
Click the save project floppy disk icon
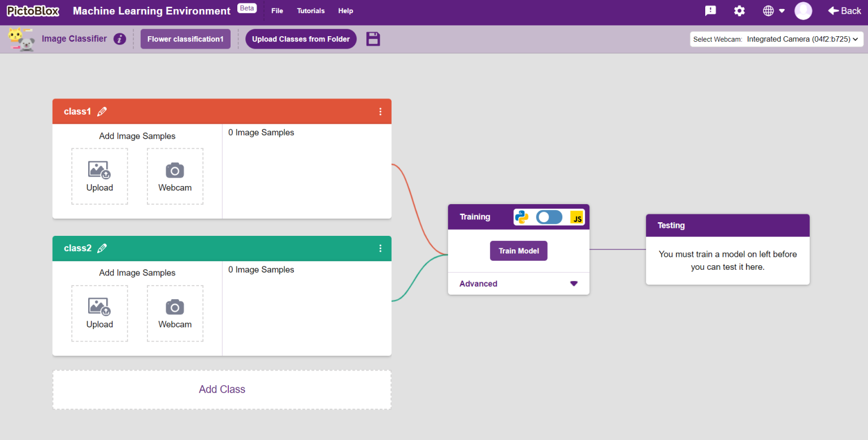[373, 39]
